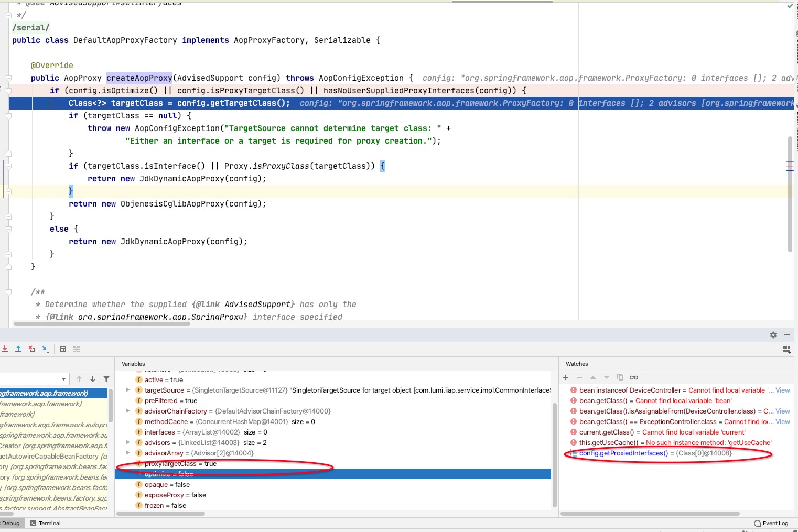Select the 'exposeProxy = false' variable row
This screenshot has height=532, width=798.
tap(333, 495)
